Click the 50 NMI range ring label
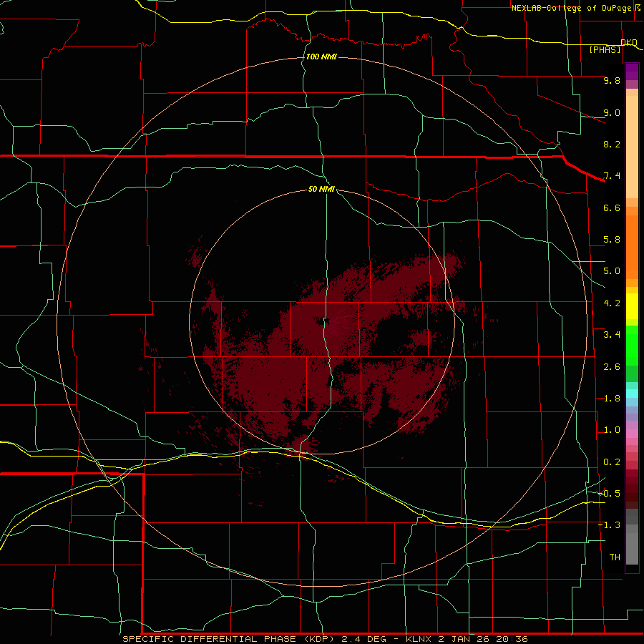Viewport: 644px width, 644px height. click(x=321, y=189)
